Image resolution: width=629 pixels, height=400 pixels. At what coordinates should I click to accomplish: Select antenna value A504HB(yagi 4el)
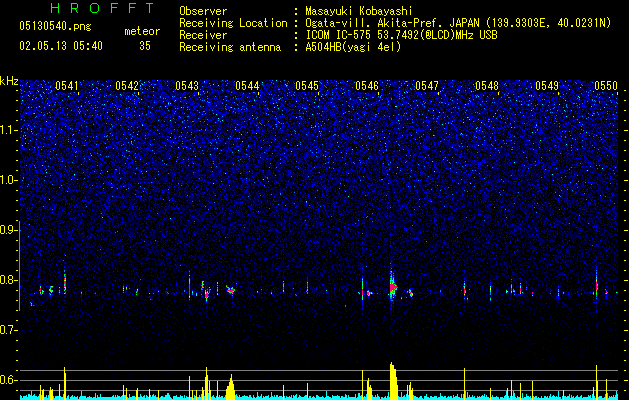click(x=353, y=47)
